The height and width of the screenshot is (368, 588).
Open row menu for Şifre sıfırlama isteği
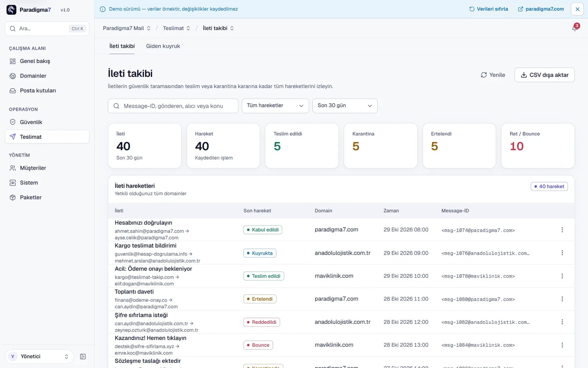coord(562,322)
